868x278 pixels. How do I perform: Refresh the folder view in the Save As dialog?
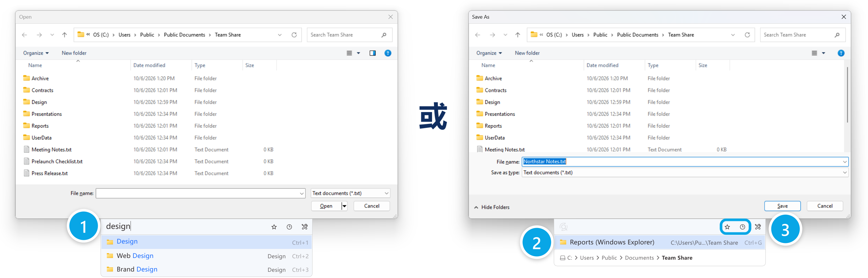[747, 35]
